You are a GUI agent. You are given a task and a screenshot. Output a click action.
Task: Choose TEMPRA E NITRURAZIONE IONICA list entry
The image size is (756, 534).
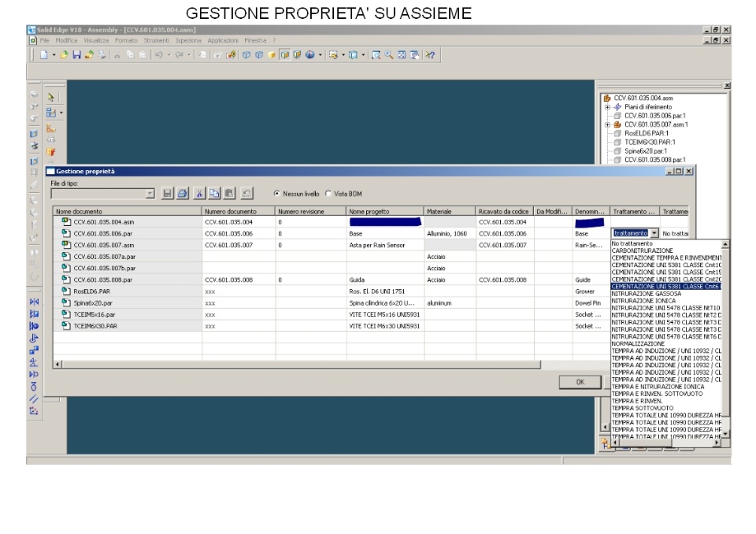(658, 387)
